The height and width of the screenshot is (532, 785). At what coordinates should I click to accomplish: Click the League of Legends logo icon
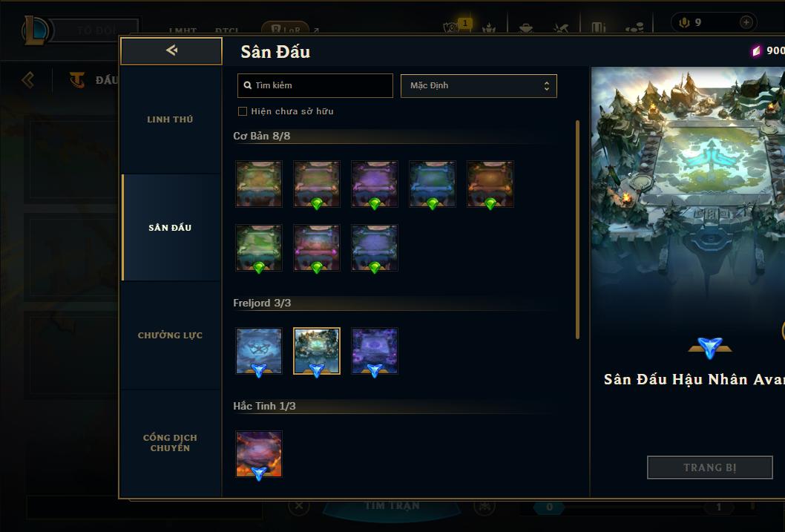(36, 30)
